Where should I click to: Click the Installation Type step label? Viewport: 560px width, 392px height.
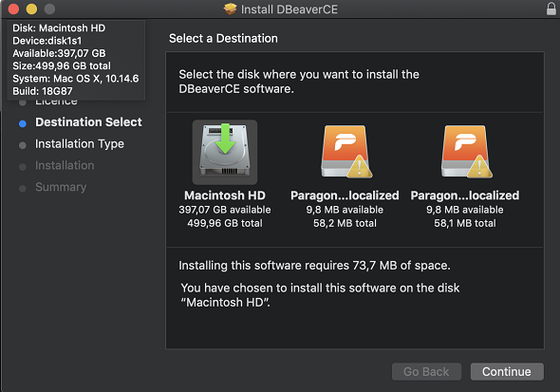pyautogui.click(x=80, y=144)
